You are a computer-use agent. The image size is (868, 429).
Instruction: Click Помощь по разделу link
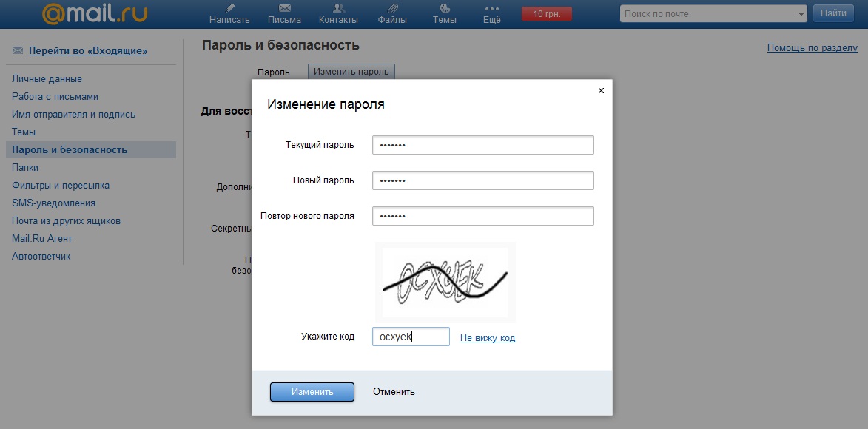pyautogui.click(x=812, y=47)
